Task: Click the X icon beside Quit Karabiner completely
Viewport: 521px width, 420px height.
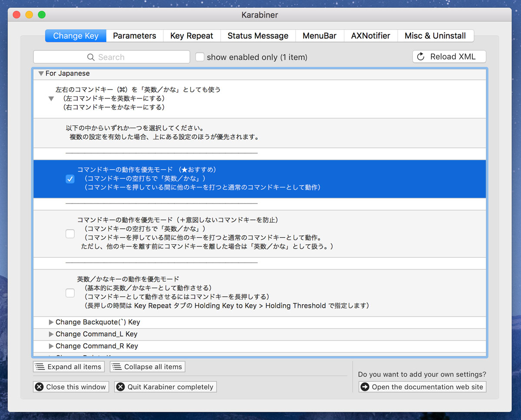Action: click(x=120, y=387)
